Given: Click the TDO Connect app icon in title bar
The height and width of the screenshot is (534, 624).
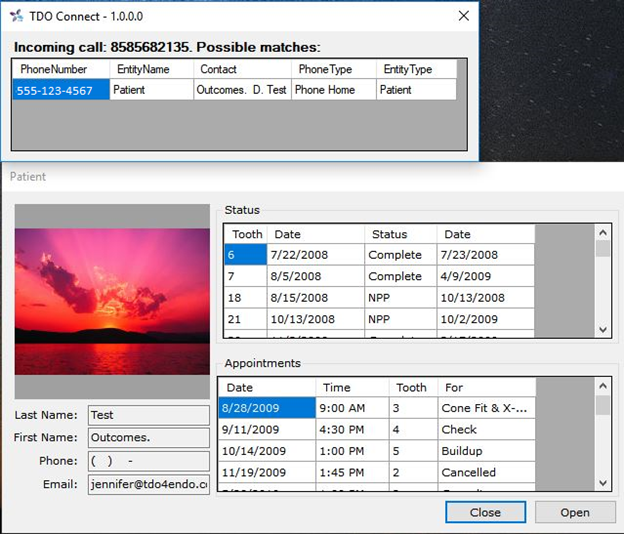Looking at the screenshot, I should 16,16.
